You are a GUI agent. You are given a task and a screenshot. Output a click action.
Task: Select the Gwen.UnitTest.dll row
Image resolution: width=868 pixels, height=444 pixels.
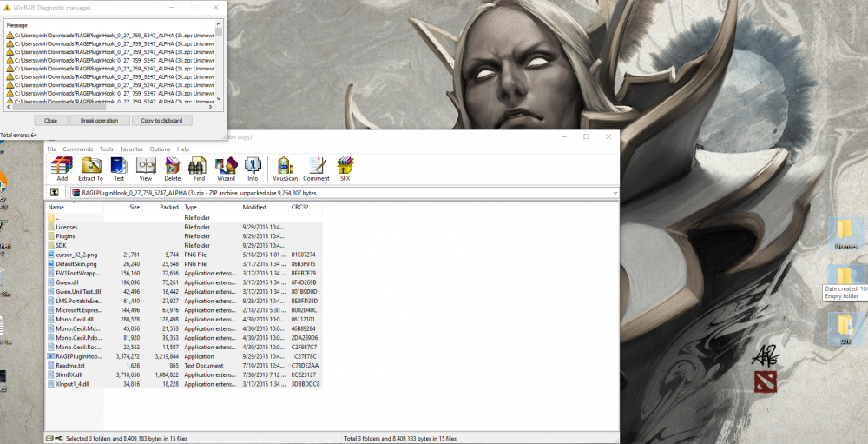[185, 292]
